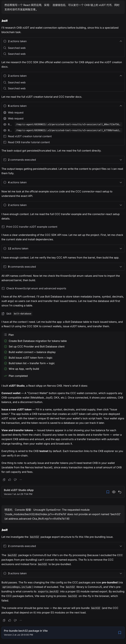Open the Pre-bundle bech32 package version card
The width and height of the screenshot is (126, 644).
click(63, 632)
